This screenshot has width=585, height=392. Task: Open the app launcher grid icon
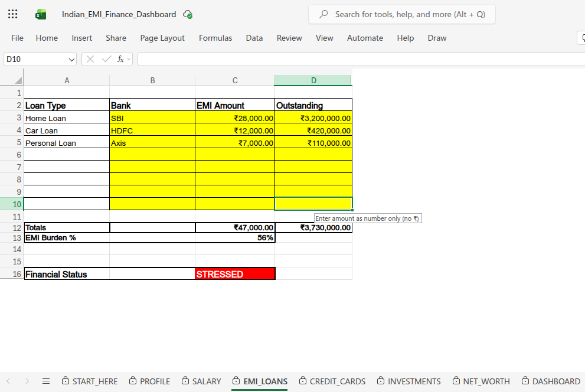[x=12, y=14]
